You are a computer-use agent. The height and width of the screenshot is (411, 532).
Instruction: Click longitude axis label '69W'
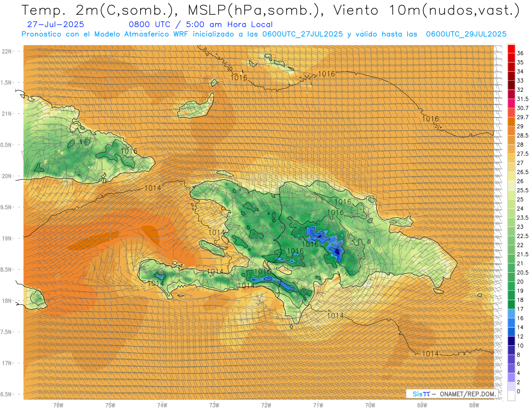point(422,405)
